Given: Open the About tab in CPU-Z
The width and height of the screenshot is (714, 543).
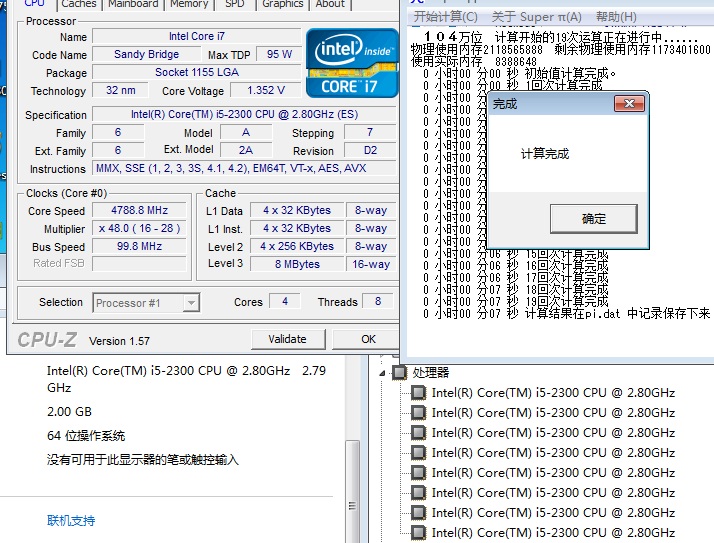Looking at the screenshot, I should [x=330, y=5].
